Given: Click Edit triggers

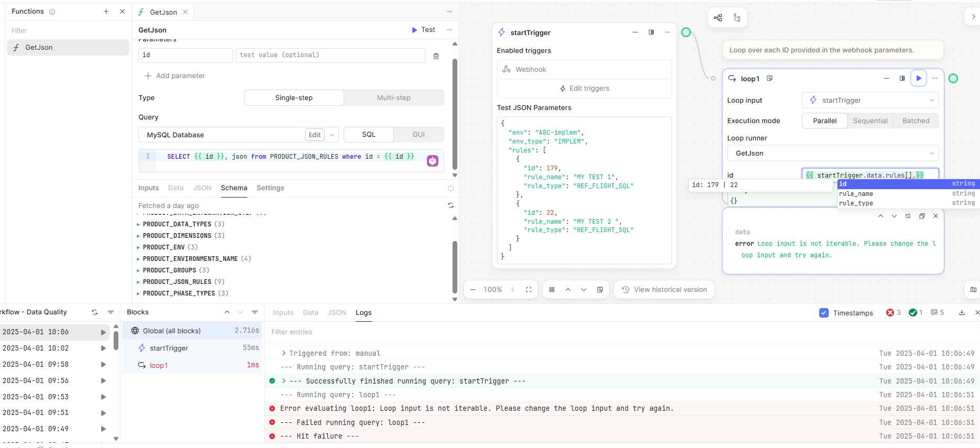Looking at the screenshot, I should [x=585, y=89].
